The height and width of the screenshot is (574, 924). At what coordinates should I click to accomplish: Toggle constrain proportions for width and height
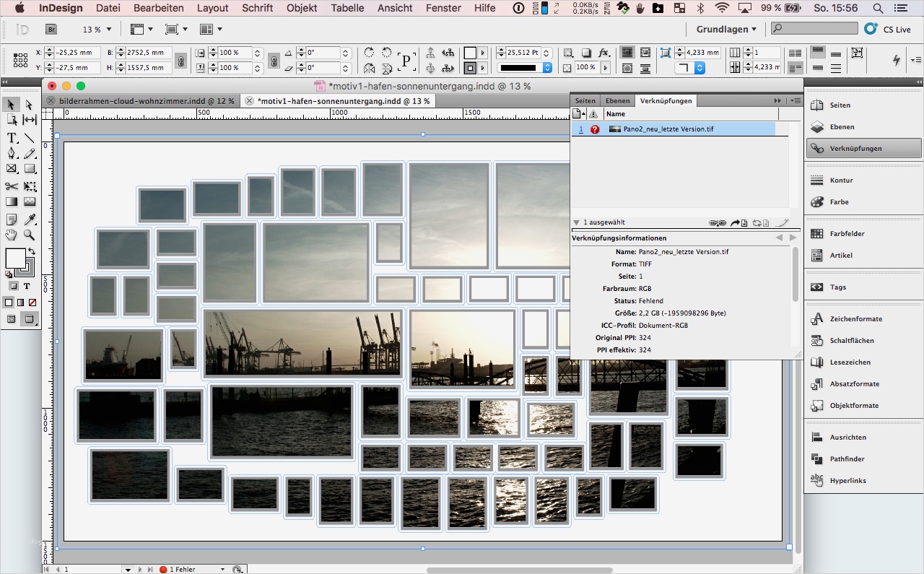(x=180, y=60)
